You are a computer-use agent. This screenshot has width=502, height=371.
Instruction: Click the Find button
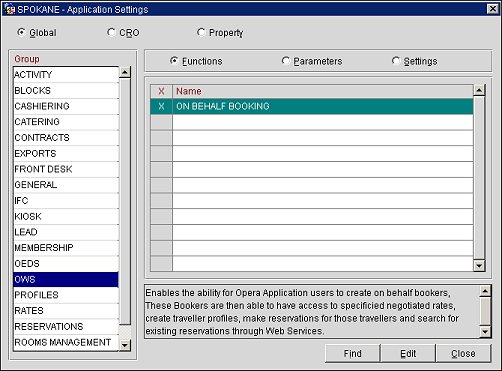(x=352, y=353)
